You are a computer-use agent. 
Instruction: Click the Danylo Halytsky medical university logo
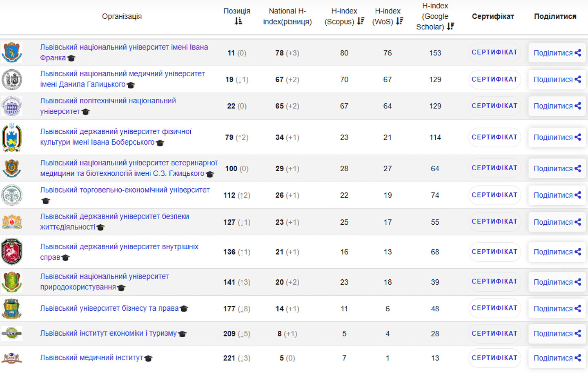coord(12,80)
